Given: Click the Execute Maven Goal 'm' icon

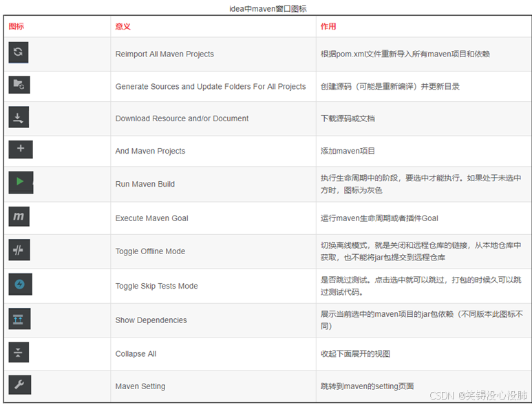Looking at the screenshot, I should [19, 216].
